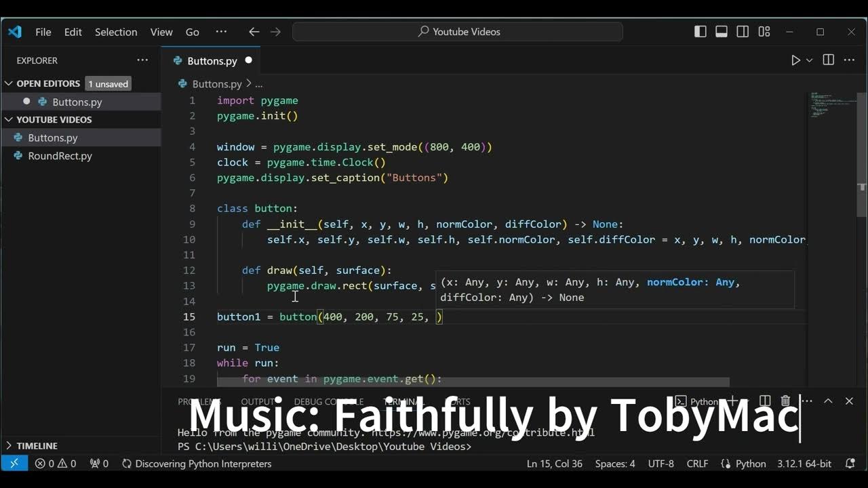
Task: Open Explorer views and more actions
Action: point(142,60)
